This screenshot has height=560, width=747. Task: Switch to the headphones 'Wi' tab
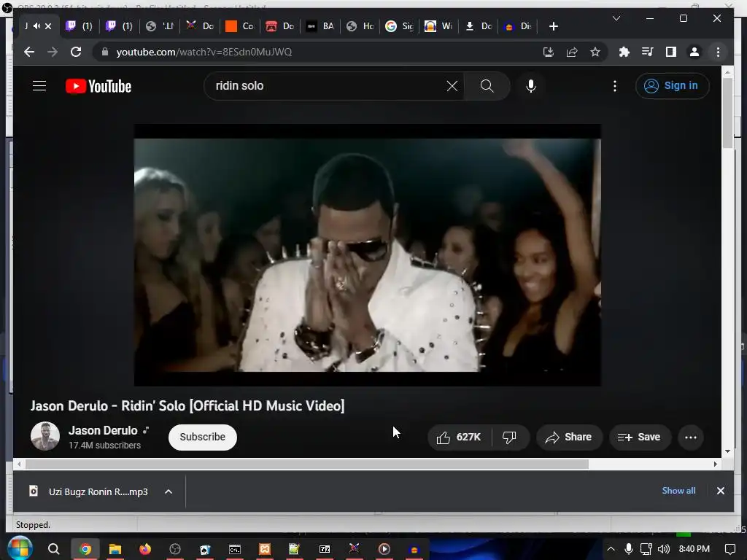point(438,26)
